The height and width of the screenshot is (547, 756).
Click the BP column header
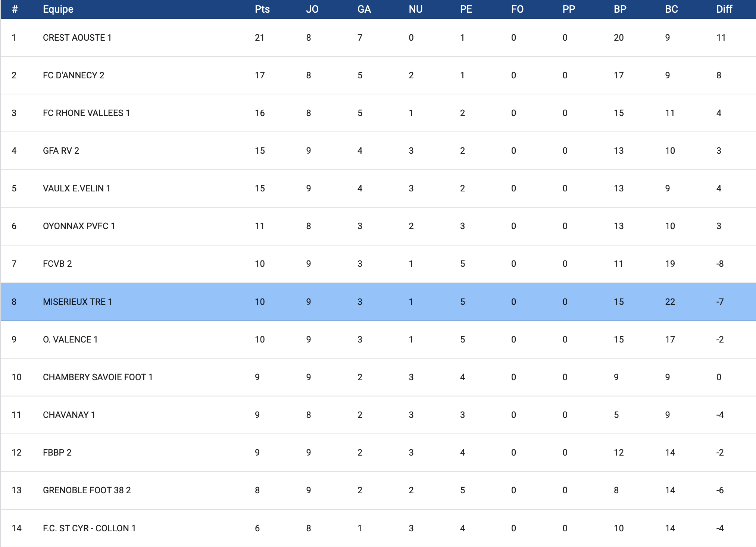point(620,9)
